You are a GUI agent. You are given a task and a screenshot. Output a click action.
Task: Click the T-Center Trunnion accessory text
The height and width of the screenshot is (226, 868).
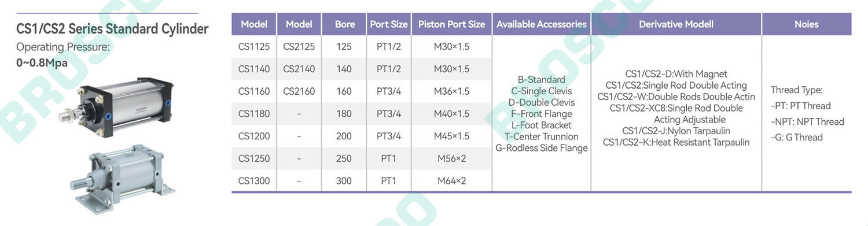[541, 136]
